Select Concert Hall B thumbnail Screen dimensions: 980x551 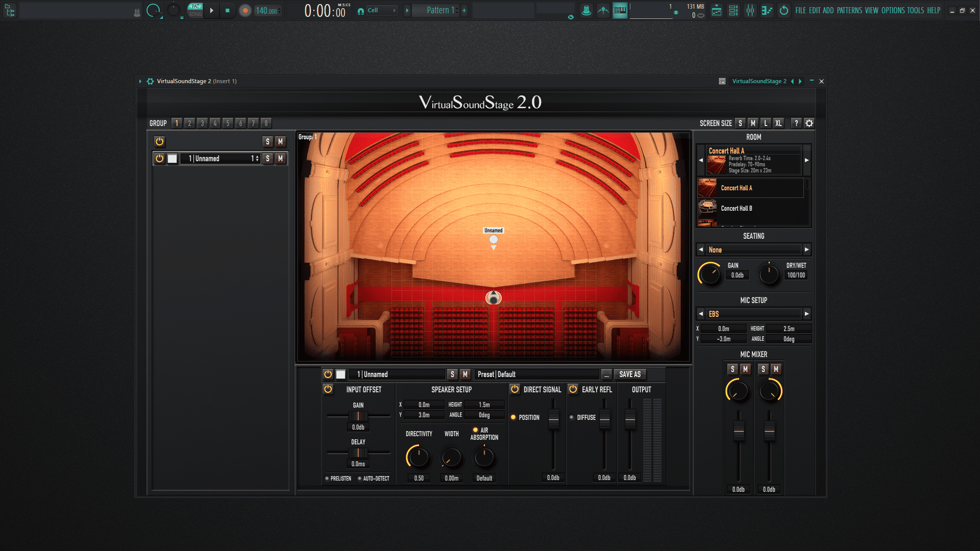coord(707,208)
